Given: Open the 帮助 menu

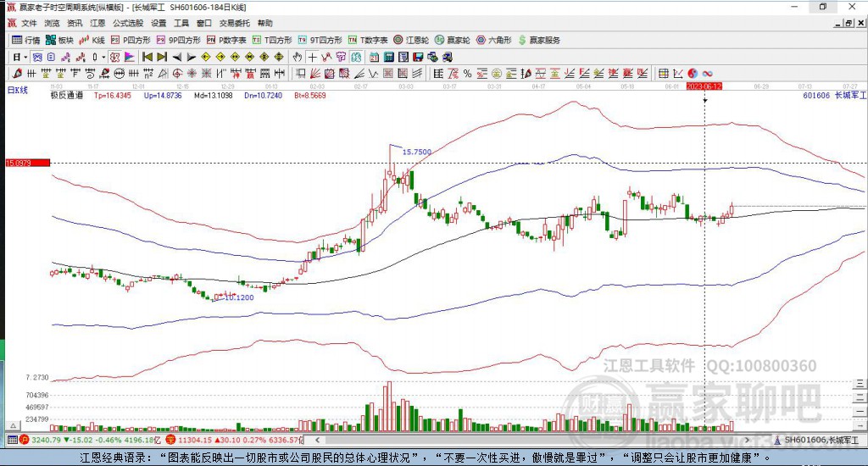Looking at the screenshot, I should coord(264,23).
